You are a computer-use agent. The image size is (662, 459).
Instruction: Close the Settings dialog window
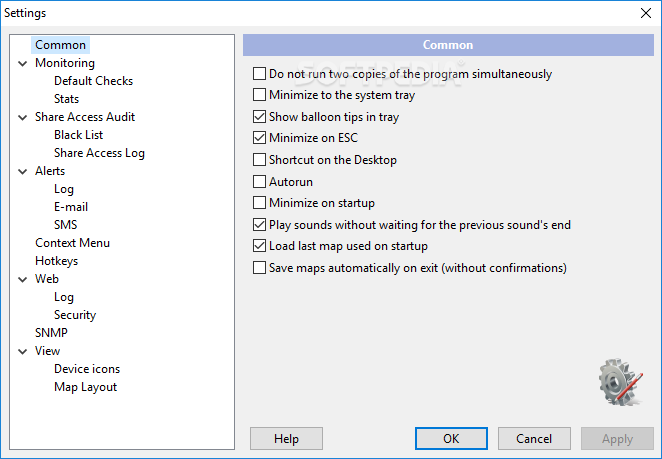(x=644, y=13)
